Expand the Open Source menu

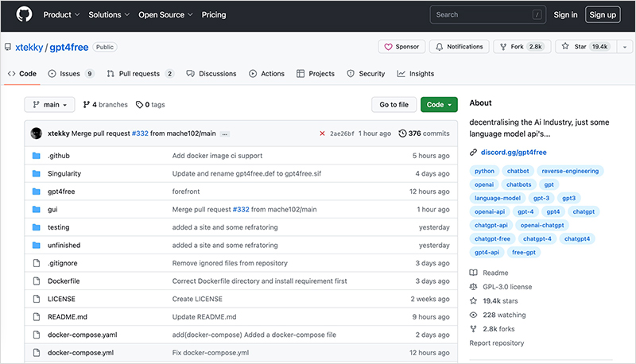(165, 14)
